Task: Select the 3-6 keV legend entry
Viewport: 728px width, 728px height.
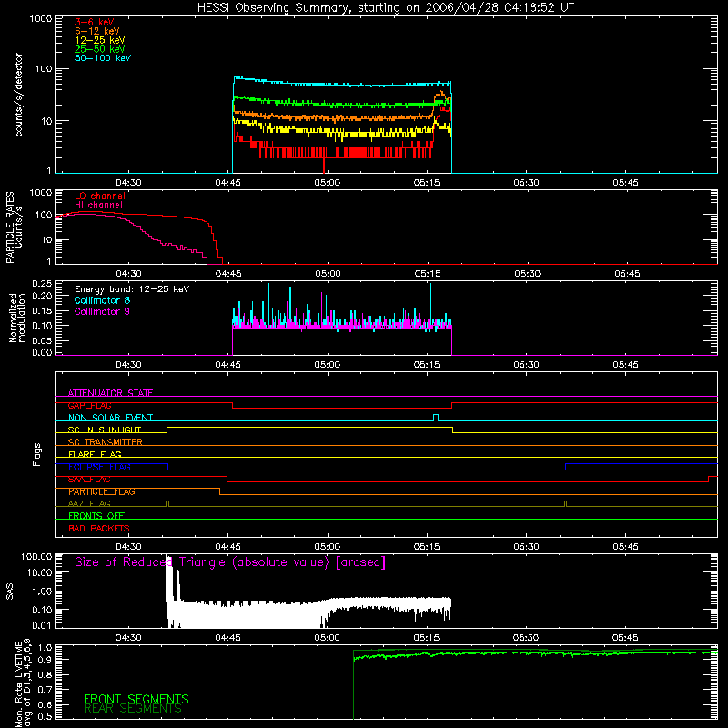Action: point(94,22)
